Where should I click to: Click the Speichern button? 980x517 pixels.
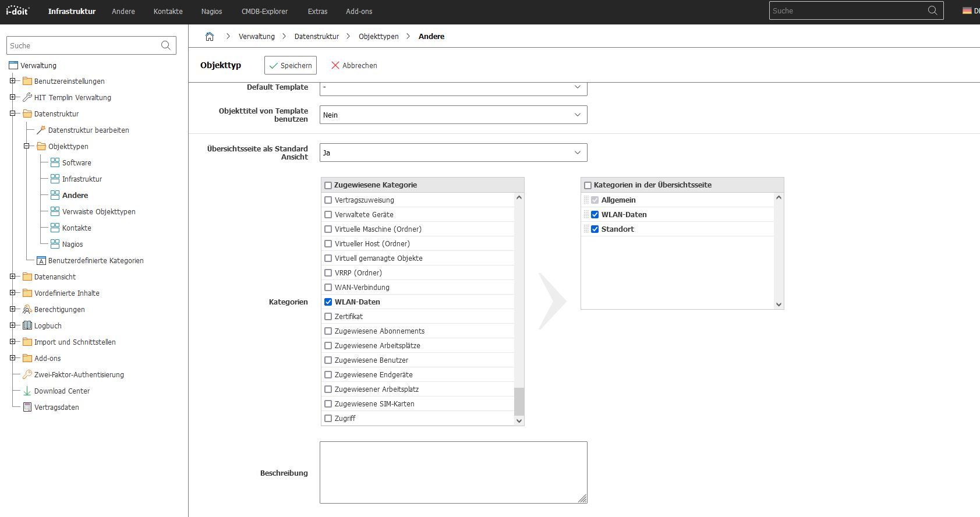click(290, 65)
